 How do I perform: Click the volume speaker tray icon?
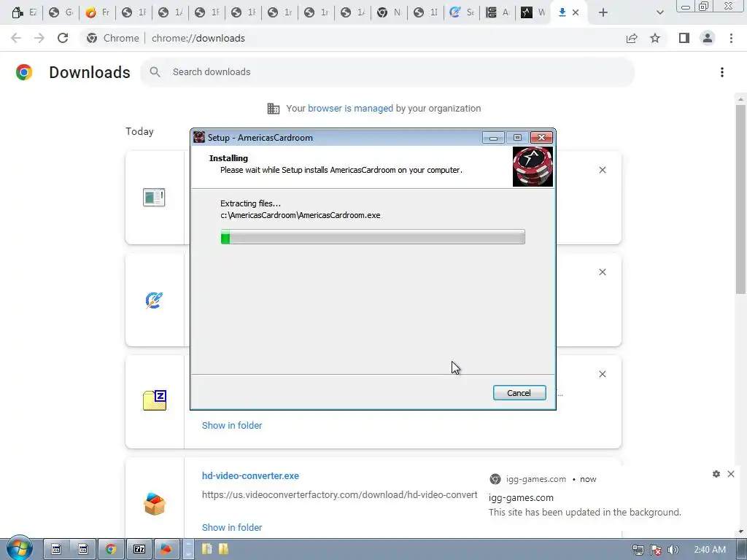point(673,550)
